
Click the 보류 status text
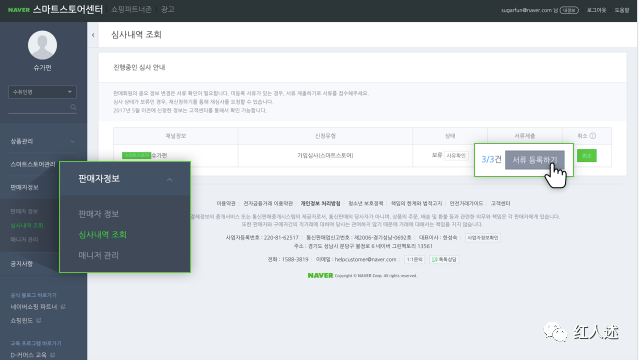(437, 155)
